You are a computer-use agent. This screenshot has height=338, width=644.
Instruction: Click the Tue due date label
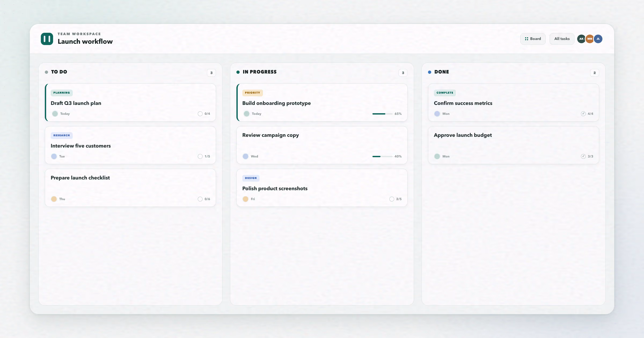click(x=62, y=156)
